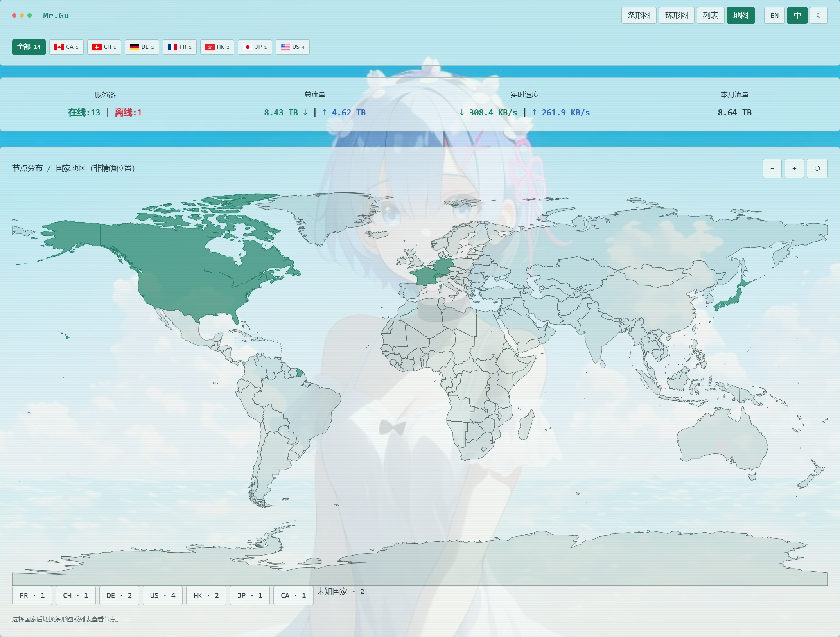Viewport: 840px width, 637px height.
Task: Select the 全部 14 filter chip
Action: (x=29, y=47)
